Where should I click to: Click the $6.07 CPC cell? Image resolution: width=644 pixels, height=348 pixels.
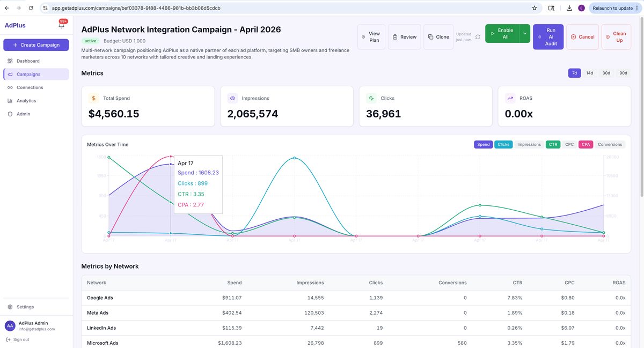(568, 328)
